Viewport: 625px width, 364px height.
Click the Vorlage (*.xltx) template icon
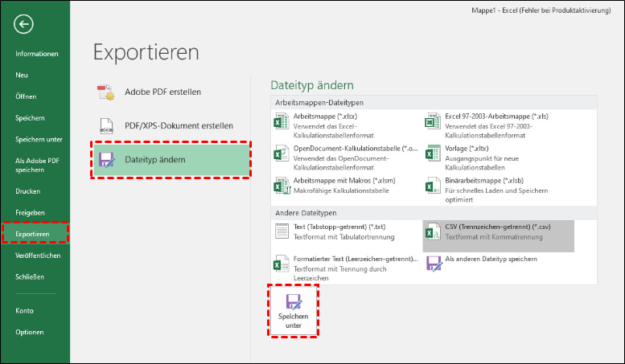click(433, 153)
